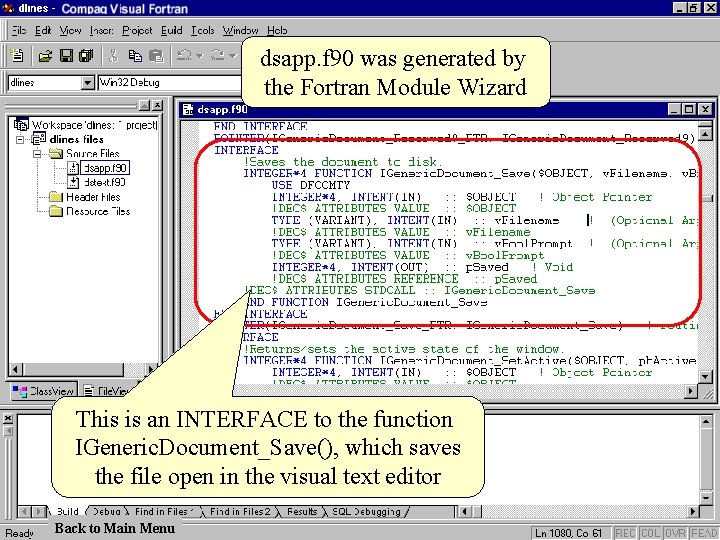
Task: Collapse the Source Files folder node
Action: pos(37,153)
